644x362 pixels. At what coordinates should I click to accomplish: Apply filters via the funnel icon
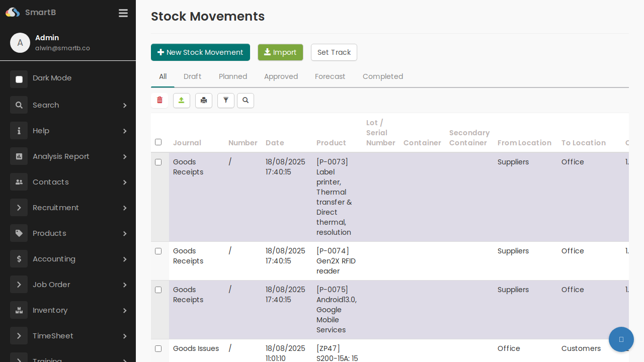[225, 101]
